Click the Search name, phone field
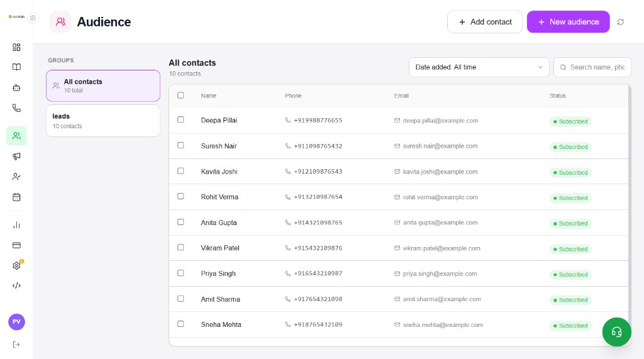Image resolution: width=644 pixels, height=359 pixels. pos(592,67)
